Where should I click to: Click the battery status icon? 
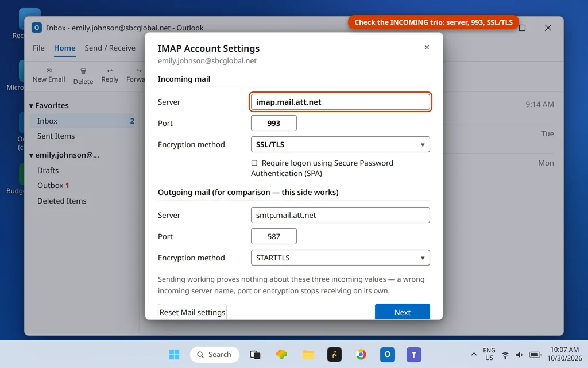tap(535, 355)
